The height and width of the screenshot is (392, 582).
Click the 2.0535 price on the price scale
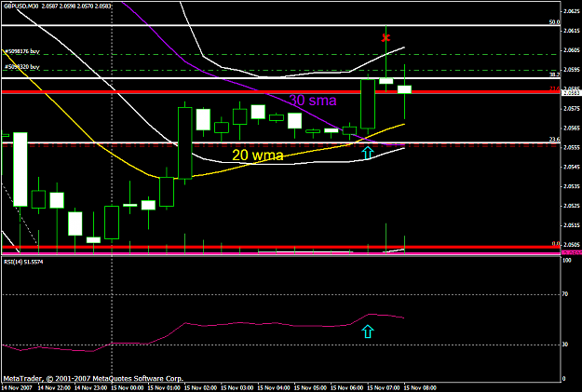pos(570,186)
